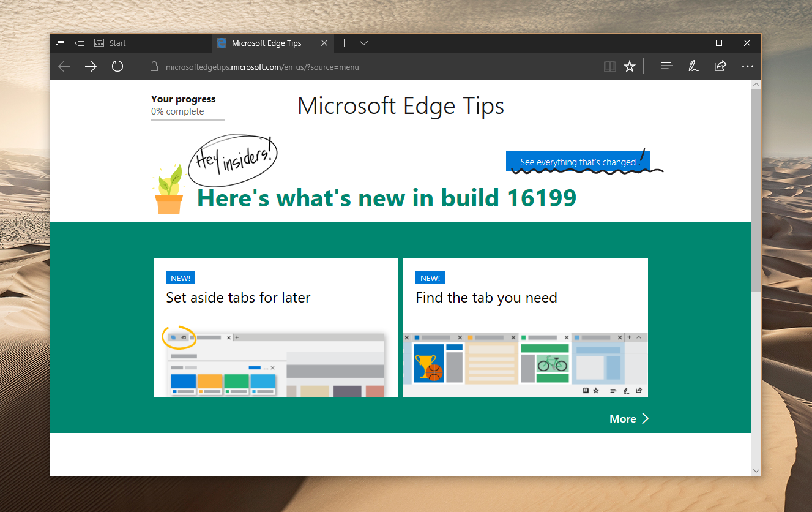This screenshot has width=812, height=512.
Task: Refresh the current page
Action: (117, 66)
